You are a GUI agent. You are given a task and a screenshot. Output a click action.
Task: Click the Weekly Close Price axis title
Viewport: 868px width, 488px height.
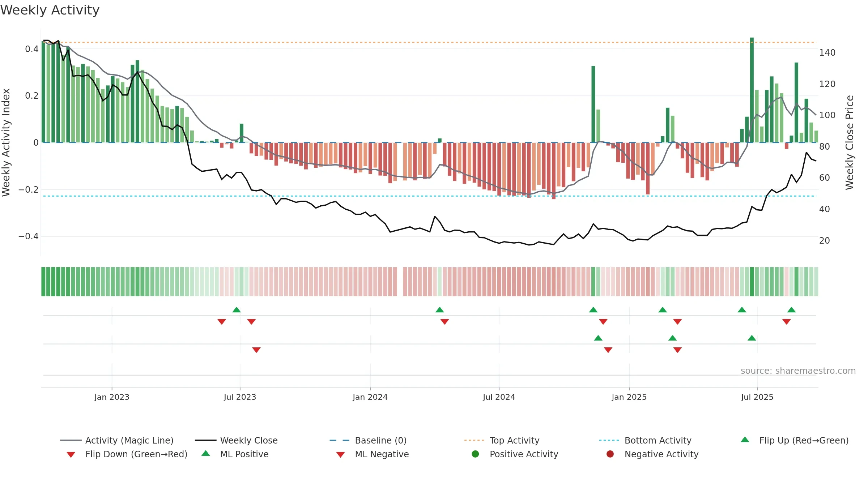[849, 142]
